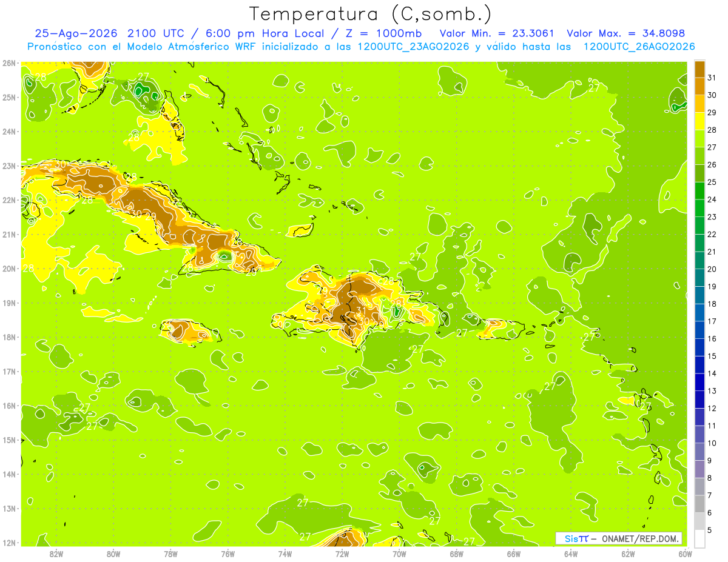Pick the lime swatch between 27 and 28

(x=699, y=139)
